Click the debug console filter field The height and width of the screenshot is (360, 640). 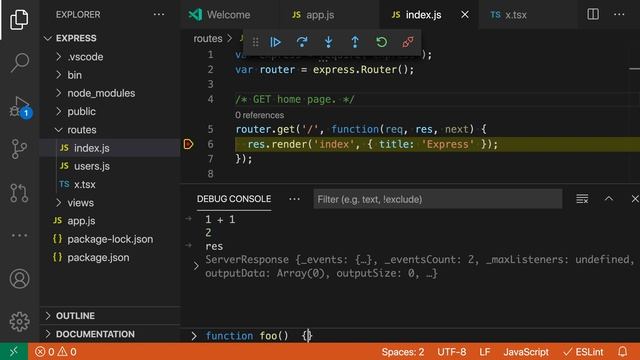(438, 199)
